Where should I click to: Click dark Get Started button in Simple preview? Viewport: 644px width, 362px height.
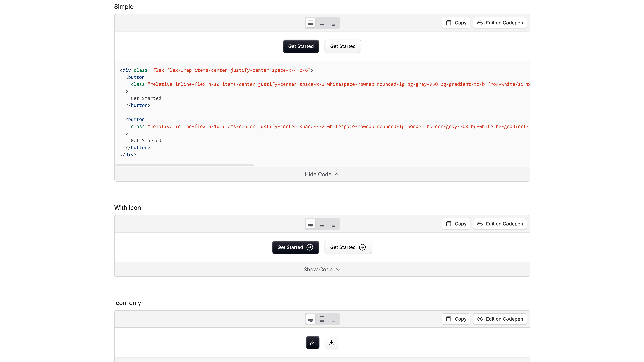coord(301,46)
